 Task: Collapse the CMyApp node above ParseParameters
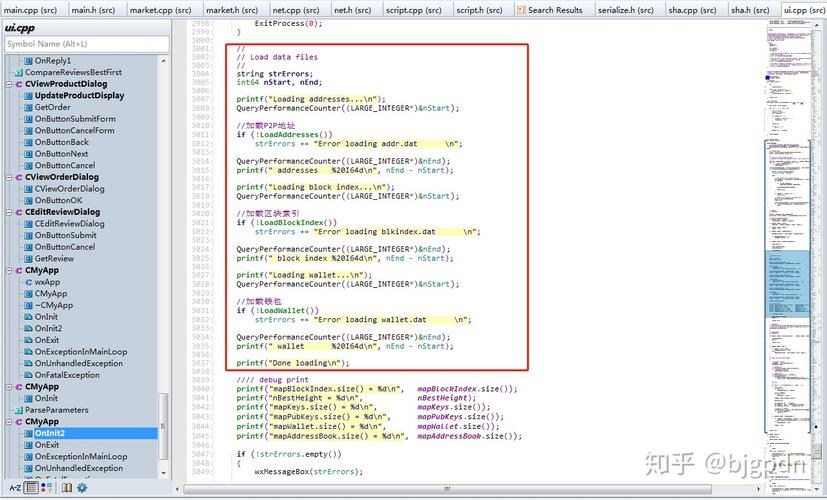9,387
